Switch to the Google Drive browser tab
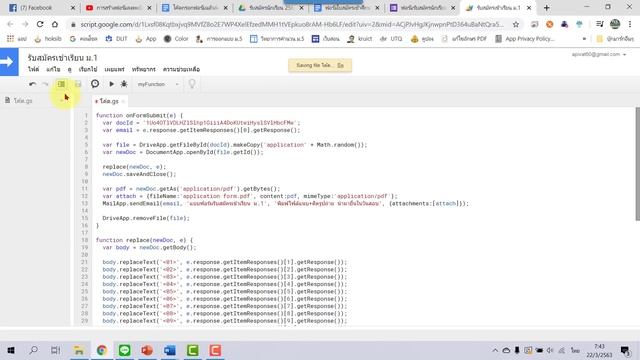Image resolution: width=640 pixels, height=360 pixels. 271,8
